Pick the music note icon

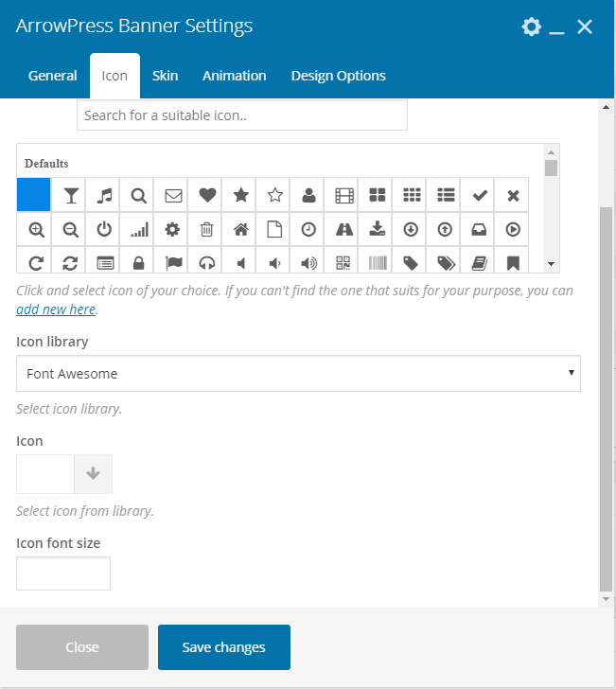click(x=104, y=195)
